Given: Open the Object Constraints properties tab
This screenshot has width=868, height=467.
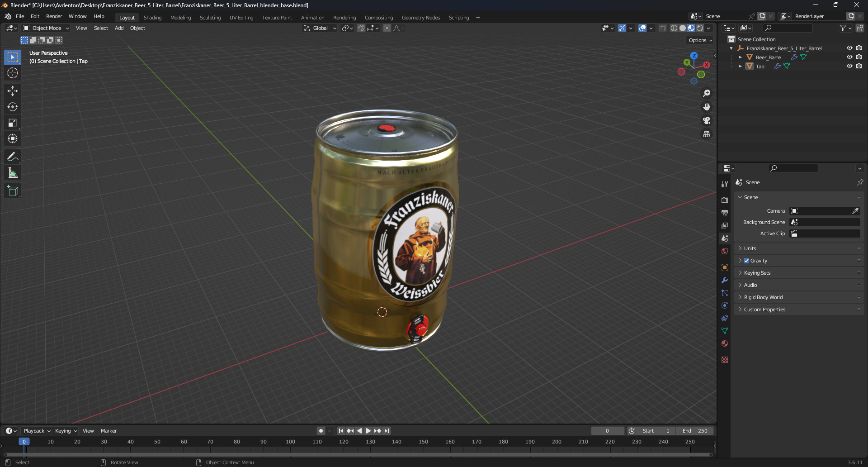Looking at the screenshot, I should (725, 318).
